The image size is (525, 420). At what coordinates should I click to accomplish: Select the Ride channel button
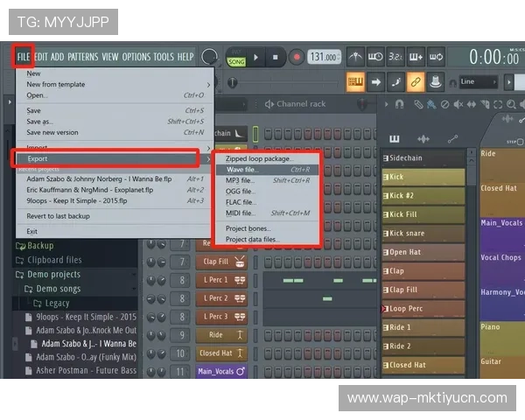click(215, 334)
